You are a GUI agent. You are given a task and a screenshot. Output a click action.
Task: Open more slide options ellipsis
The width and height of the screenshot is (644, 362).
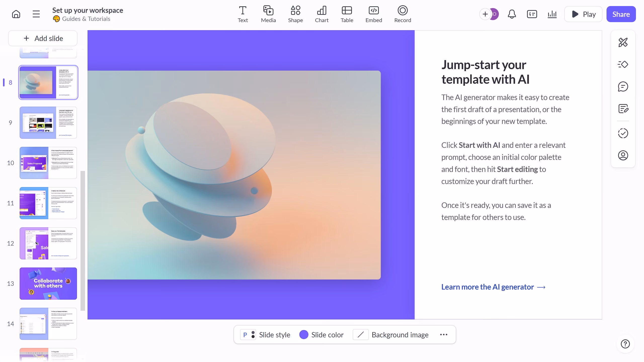pyautogui.click(x=444, y=335)
